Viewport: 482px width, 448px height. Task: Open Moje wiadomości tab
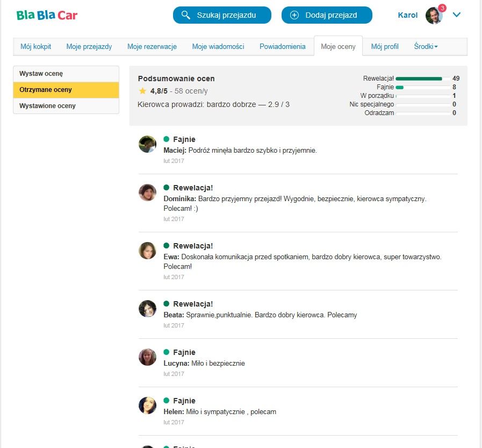click(x=218, y=46)
